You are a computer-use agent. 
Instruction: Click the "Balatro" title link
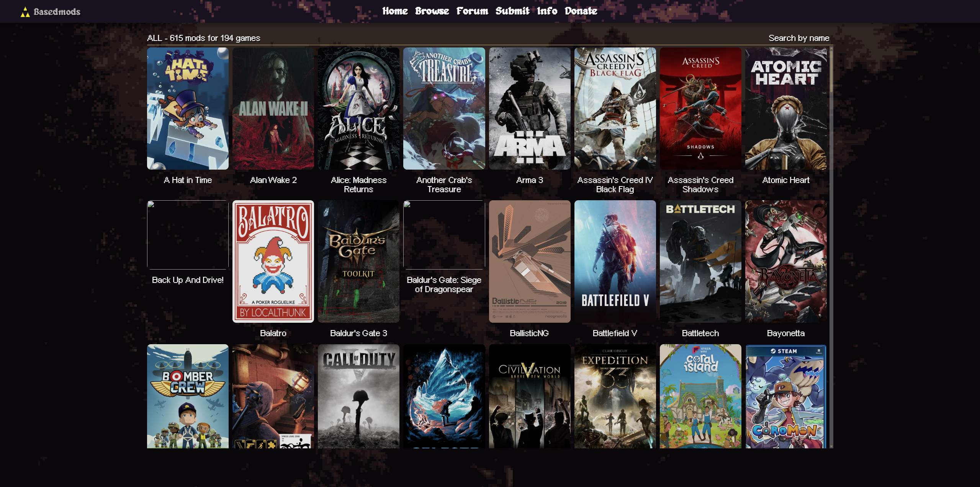click(273, 333)
